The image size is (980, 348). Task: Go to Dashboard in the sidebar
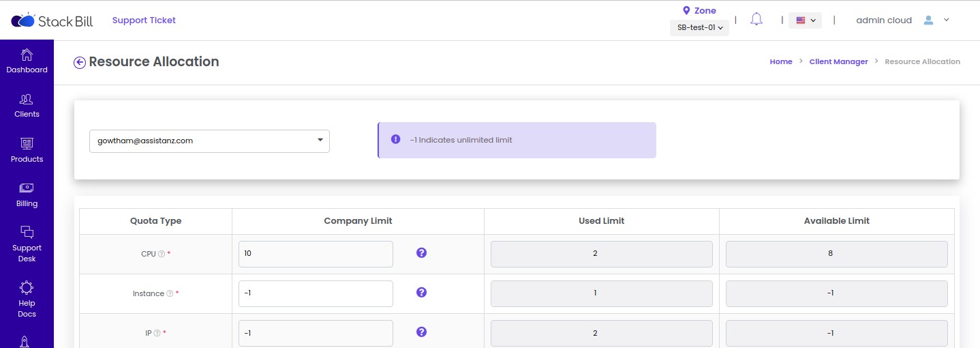tap(27, 61)
